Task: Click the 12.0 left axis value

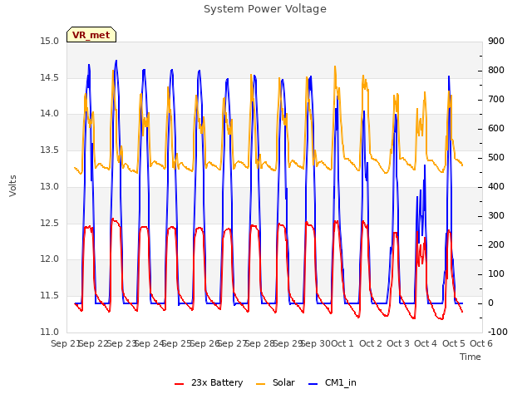Action: tap(50, 259)
